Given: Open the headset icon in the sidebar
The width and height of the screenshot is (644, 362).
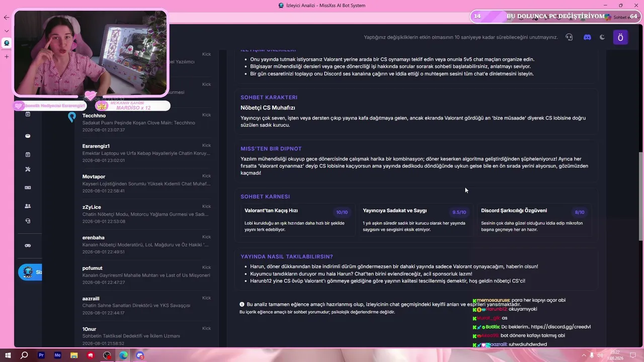Looking at the screenshot, I should (28, 221).
